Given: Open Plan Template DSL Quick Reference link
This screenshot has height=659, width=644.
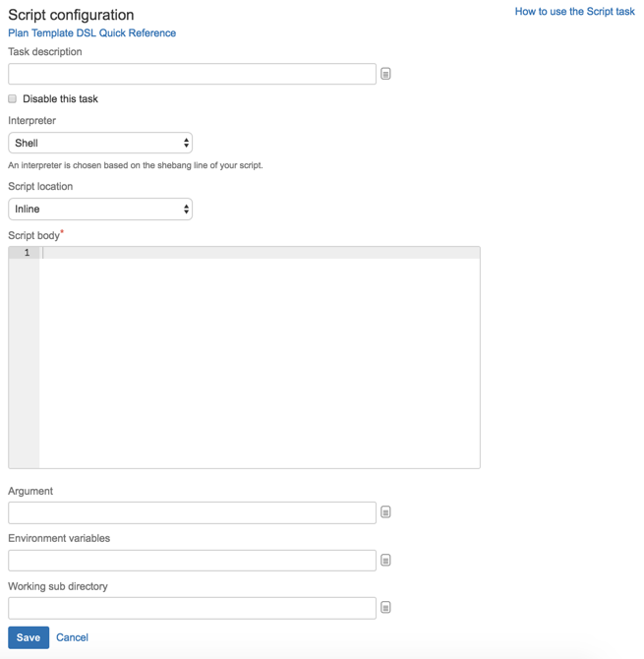Looking at the screenshot, I should pyautogui.click(x=92, y=32).
